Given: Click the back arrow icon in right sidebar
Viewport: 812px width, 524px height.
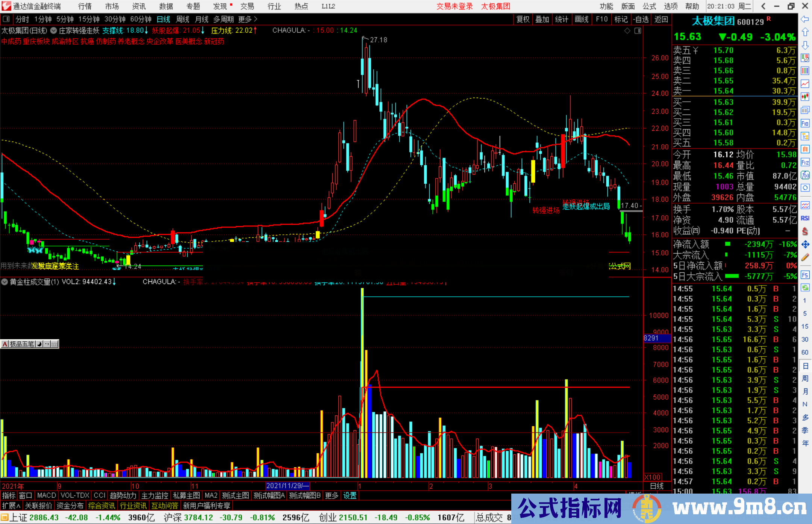Looking at the screenshot, I should pos(805,19).
